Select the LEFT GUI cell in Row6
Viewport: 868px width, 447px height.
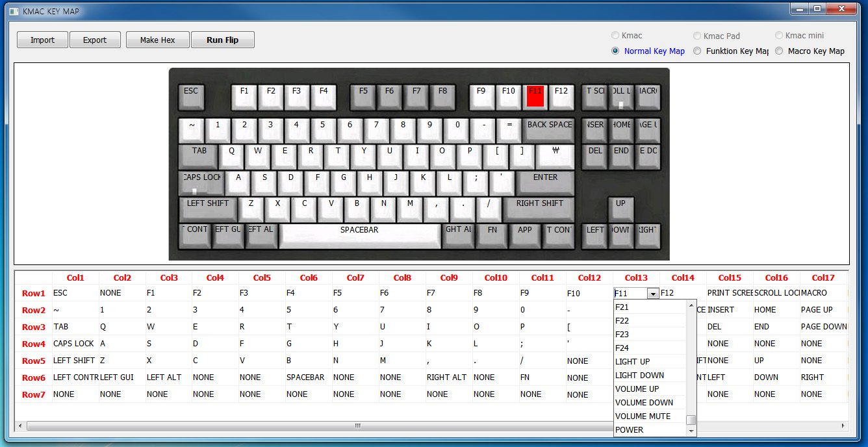coord(122,377)
